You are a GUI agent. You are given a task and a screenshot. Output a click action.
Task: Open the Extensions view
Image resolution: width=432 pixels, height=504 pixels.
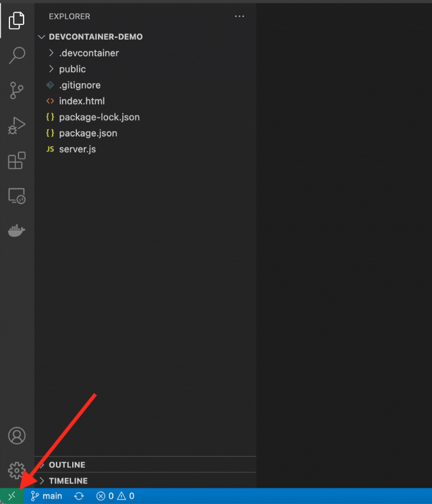(17, 161)
